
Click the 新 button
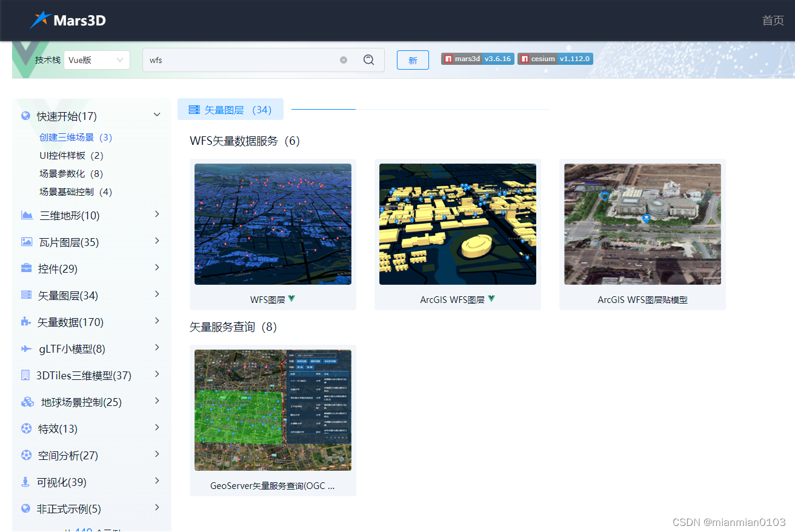tap(413, 60)
